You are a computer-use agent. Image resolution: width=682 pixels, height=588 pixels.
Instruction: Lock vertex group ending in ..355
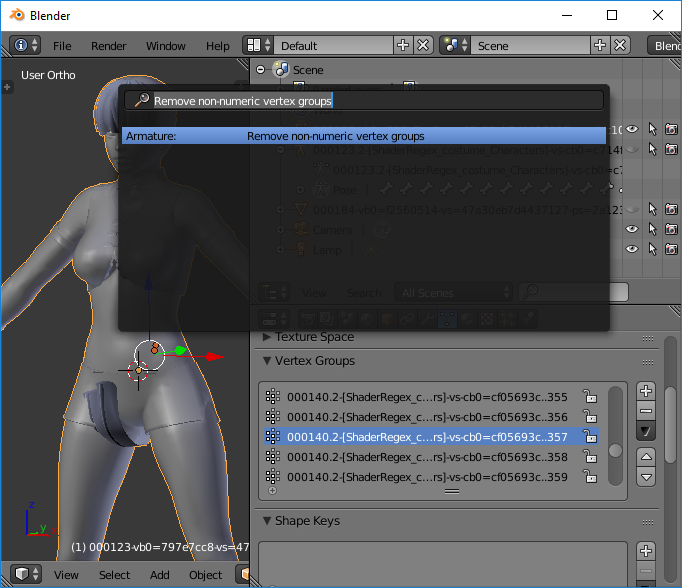[x=590, y=397]
